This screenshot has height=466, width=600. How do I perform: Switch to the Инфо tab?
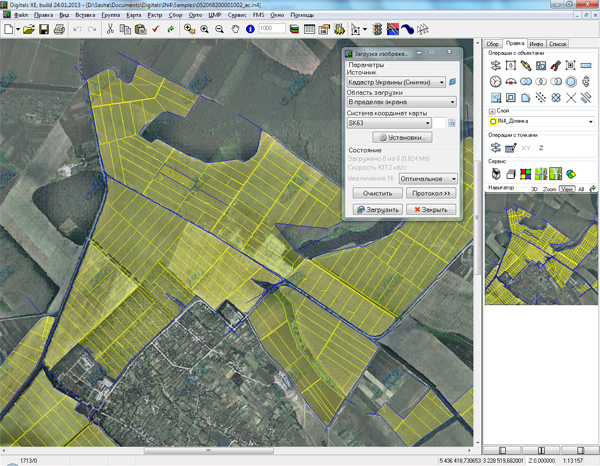pyautogui.click(x=537, y=44)
